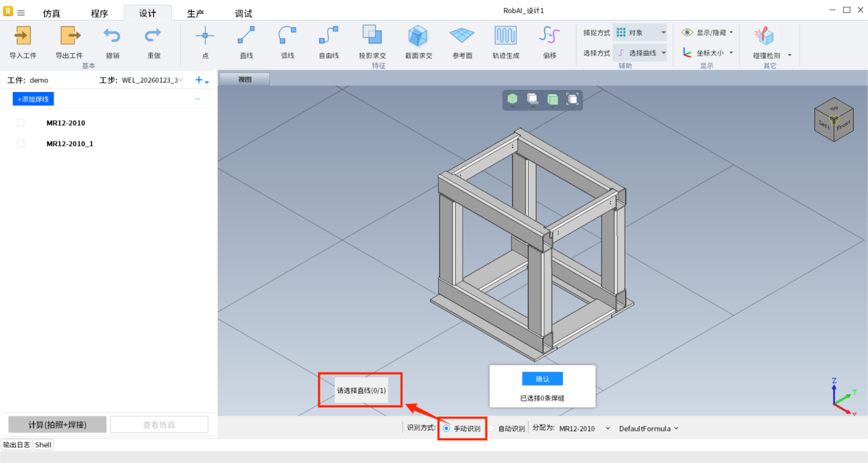Click the 导出工件 export workpiece icon
Image resolution: width=868 pixels, height=463 pixels.
pyautogui.click(x=69, y=36)
